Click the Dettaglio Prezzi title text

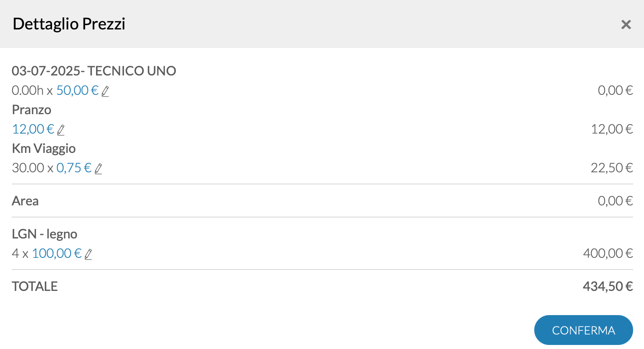click(x=69, y=24)
